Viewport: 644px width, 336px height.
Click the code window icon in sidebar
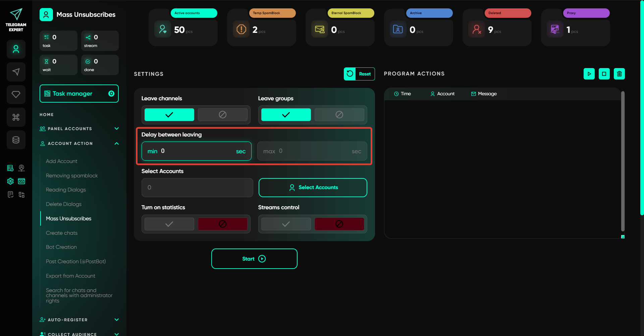pyautogui.click(x=21, y=181)
